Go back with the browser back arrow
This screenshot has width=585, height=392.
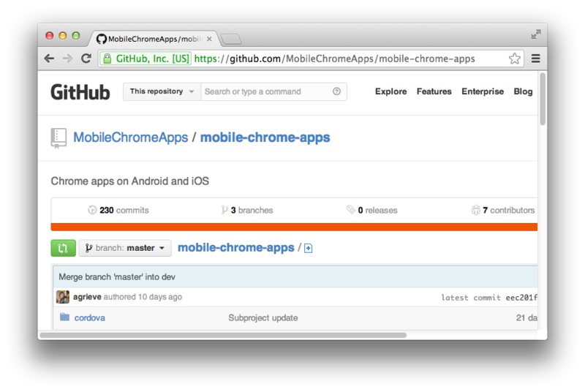49,59
